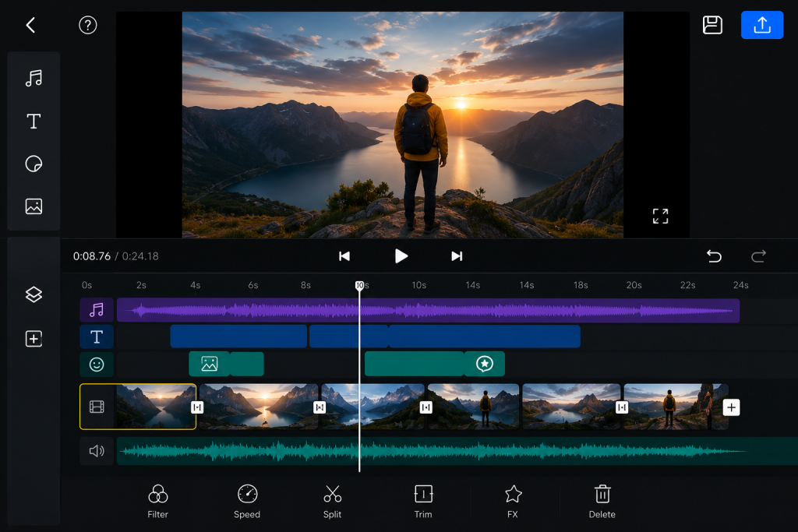Click the playhead handle on the timeline ruler
The width and height of the screenshot is (798, 532).
point(359,285)
